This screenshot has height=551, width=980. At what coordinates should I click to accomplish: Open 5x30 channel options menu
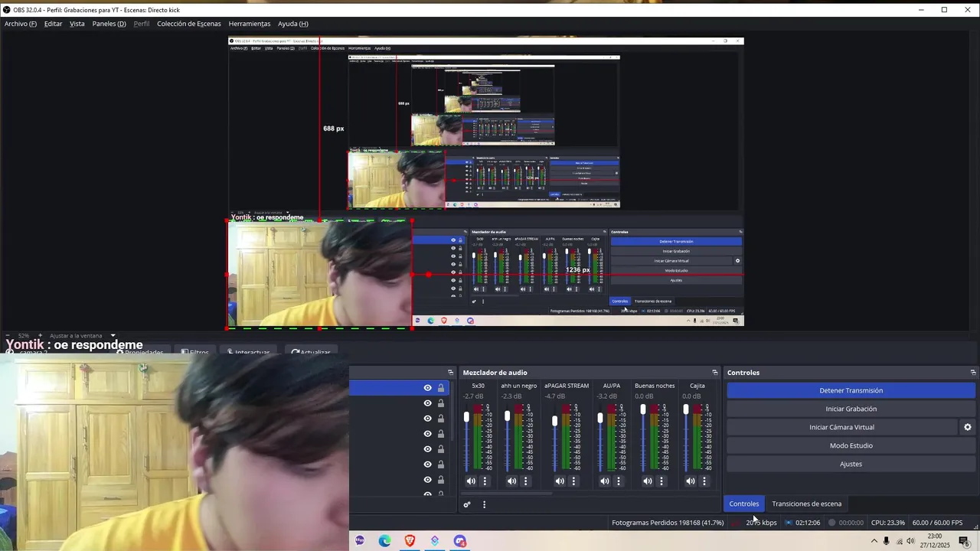pos(485,481)
